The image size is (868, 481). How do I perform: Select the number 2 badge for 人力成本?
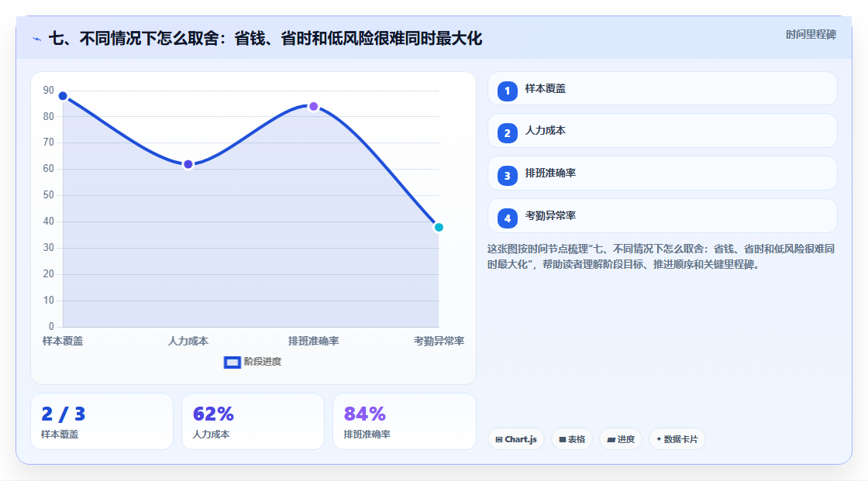(x=507, y=133)
